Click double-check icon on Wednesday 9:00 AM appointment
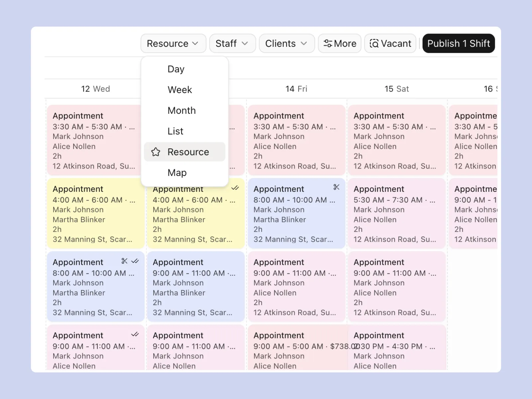 (x=135, y=334)
